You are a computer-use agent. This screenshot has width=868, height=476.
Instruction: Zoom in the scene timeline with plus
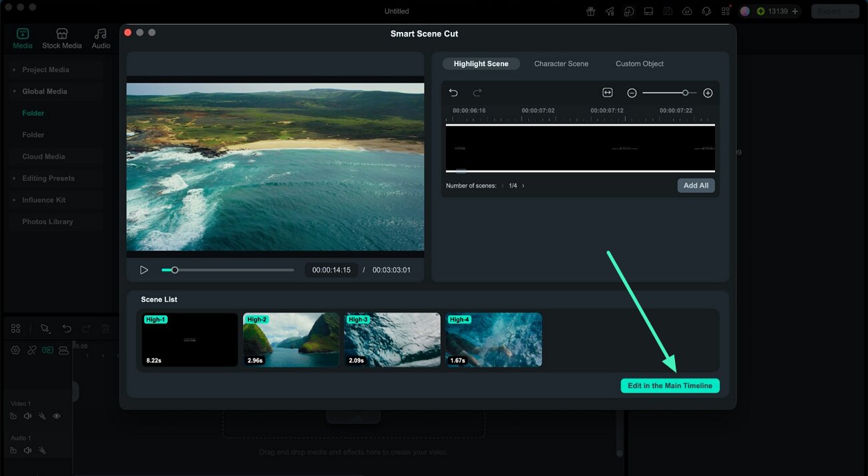pyautogui.click(x=708, y=93)
